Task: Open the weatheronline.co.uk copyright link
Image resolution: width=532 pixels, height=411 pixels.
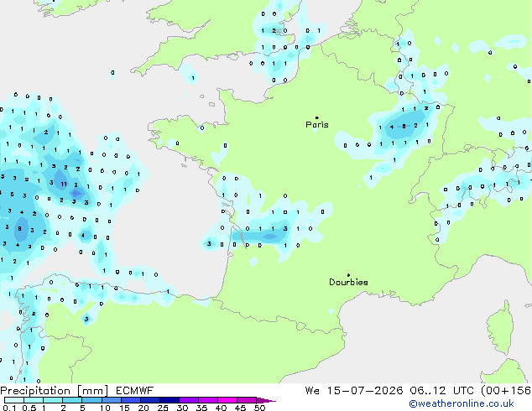Action: (x=462, y=403)
